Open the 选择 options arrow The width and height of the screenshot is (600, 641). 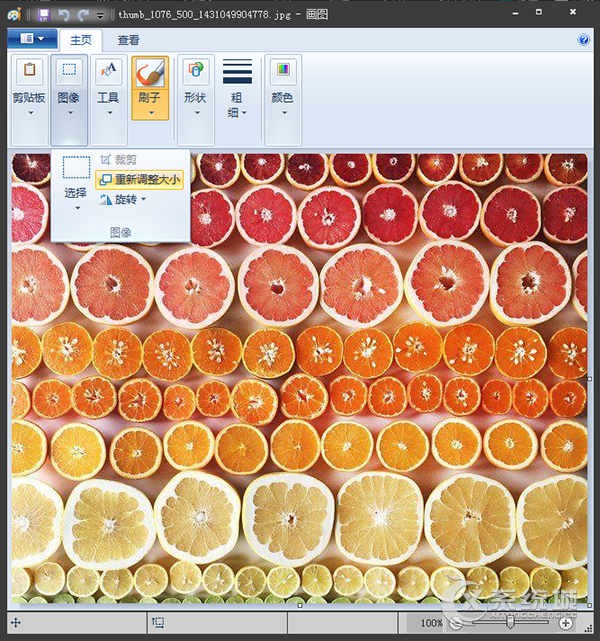78,208
